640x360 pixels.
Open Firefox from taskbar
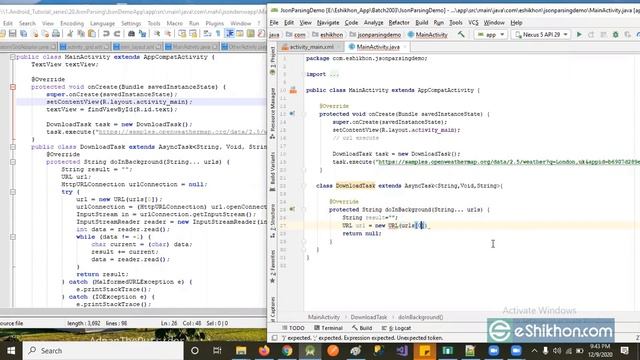click(x=264, y=351)
